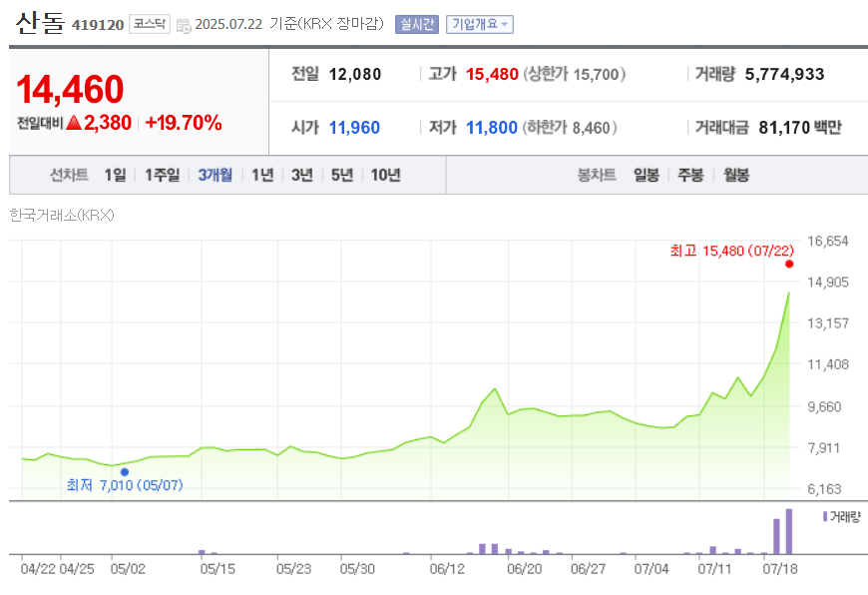The height and width of the screenshot is (595, 868).
Task: Open the 기업개요 dropdown
Action: (x=479, y=24)
